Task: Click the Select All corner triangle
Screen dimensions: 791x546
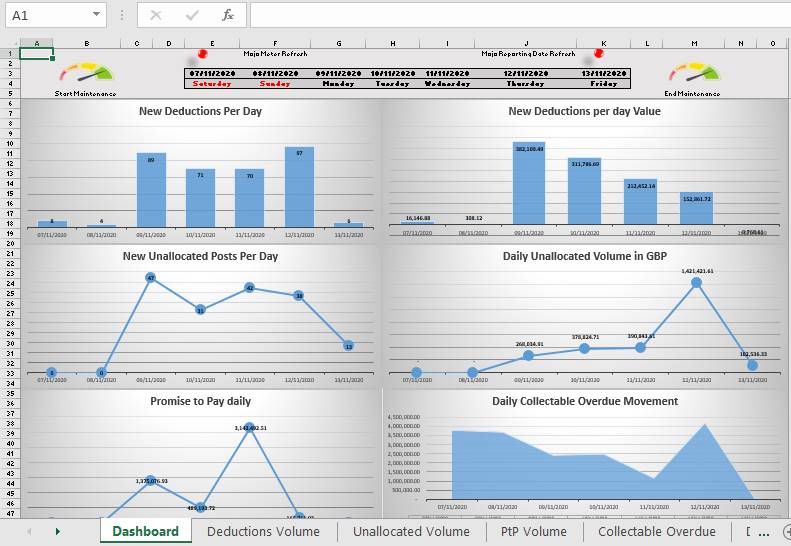Action: click(10, 43)
